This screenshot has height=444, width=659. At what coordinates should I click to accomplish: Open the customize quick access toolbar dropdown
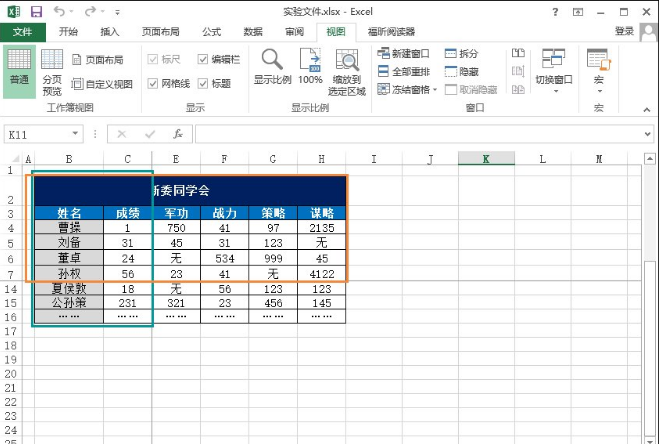(118, 13)
